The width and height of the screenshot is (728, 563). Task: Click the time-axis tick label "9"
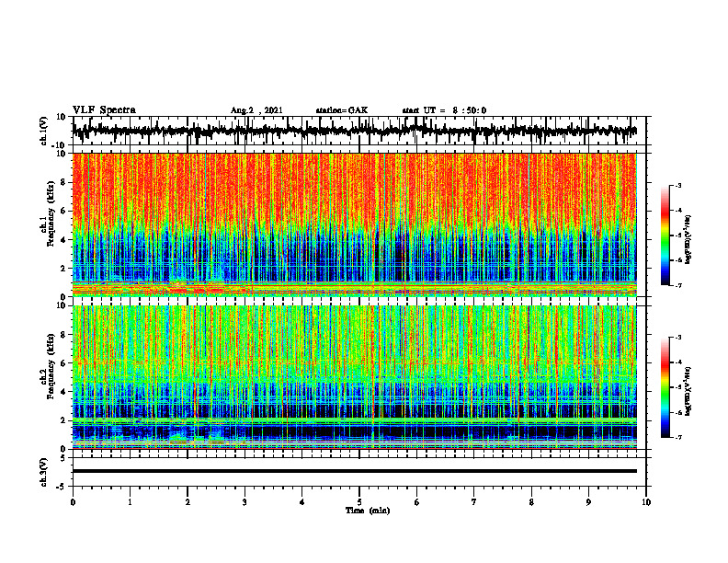point(588,502)
